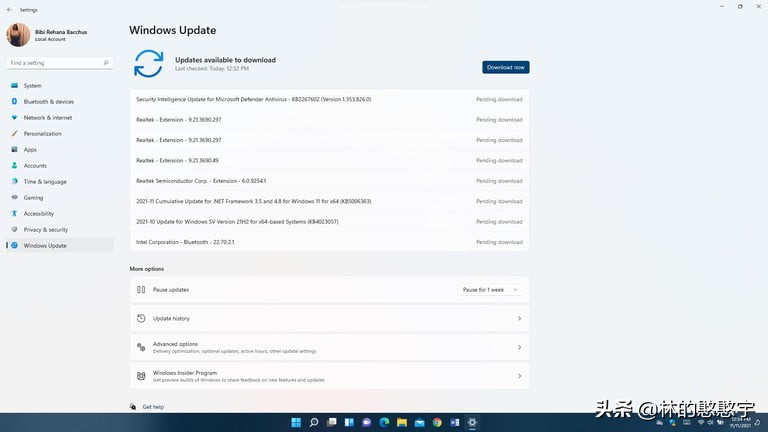Expand Update history with its chevron
Image resolution: width=768 pixels, height=432 pixels.
(x=519, y=318)
